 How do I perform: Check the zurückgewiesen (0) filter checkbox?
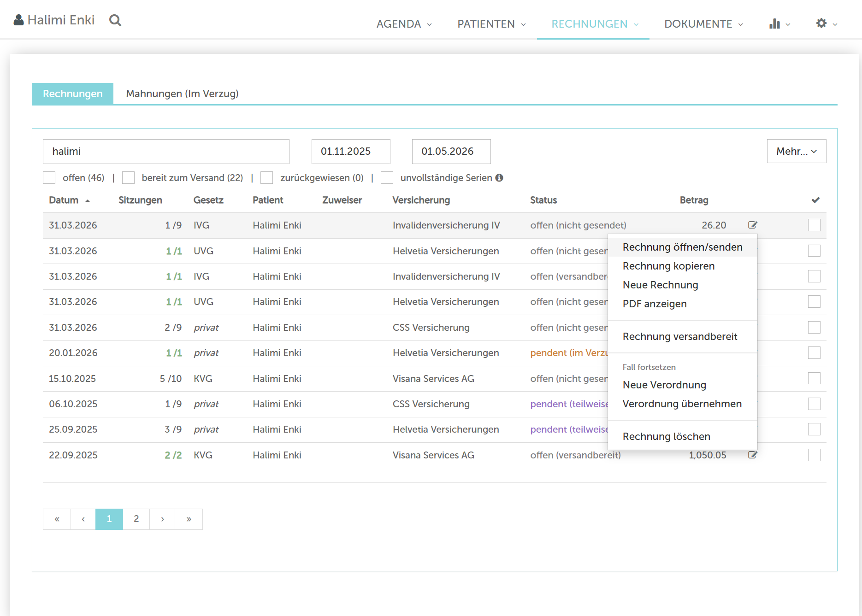click(267, 178)
